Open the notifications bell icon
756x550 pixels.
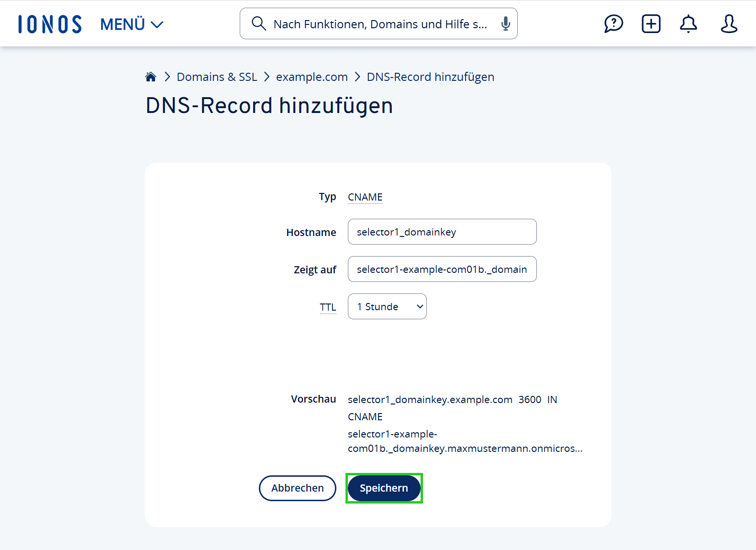pos(688,23)
